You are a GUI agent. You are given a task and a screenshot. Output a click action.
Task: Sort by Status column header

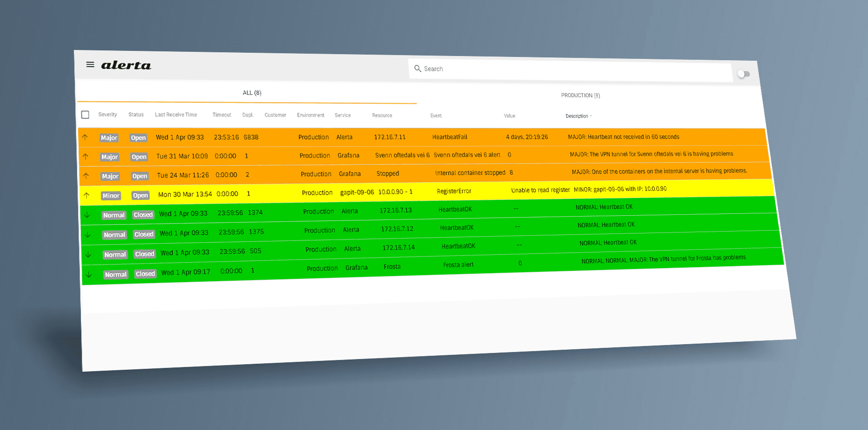[x=136, y=114]
